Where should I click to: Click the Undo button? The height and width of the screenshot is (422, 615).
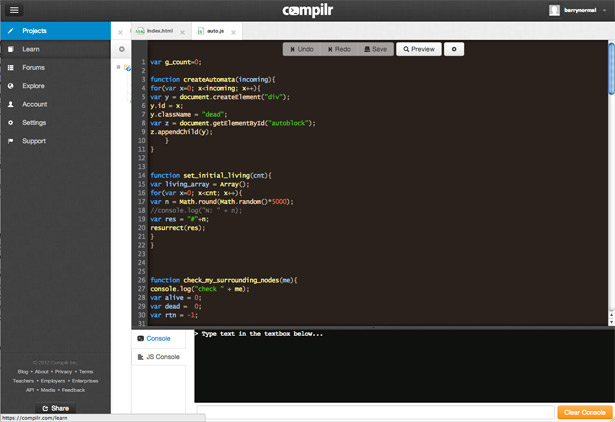[302, 49]
